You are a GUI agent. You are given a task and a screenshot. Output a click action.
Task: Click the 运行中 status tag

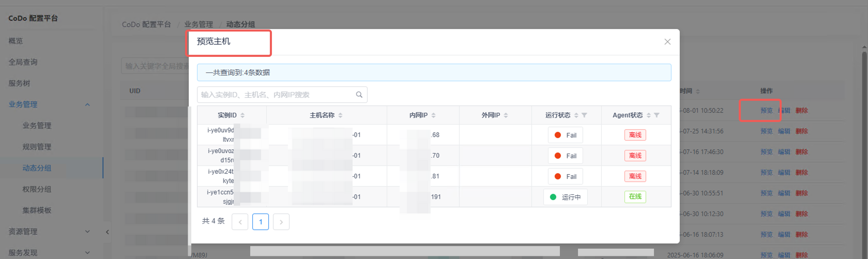click(565, 197)
